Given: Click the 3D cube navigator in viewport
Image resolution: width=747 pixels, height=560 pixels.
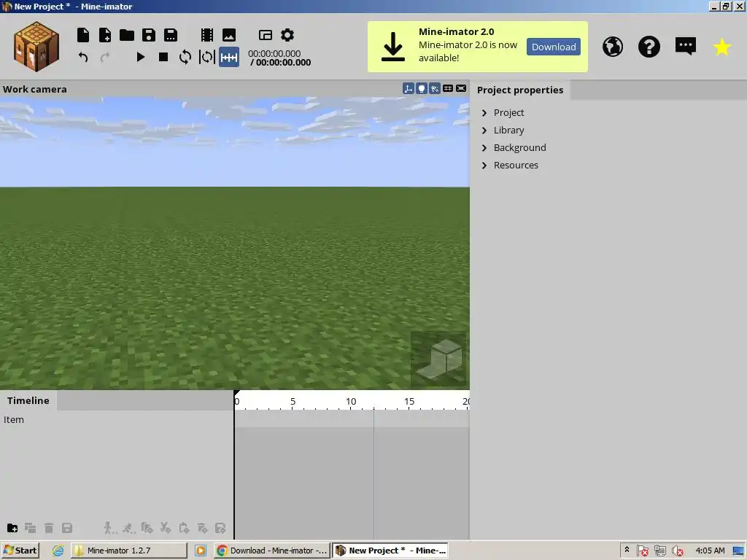Looking at the screenshot, I should 438,359.
